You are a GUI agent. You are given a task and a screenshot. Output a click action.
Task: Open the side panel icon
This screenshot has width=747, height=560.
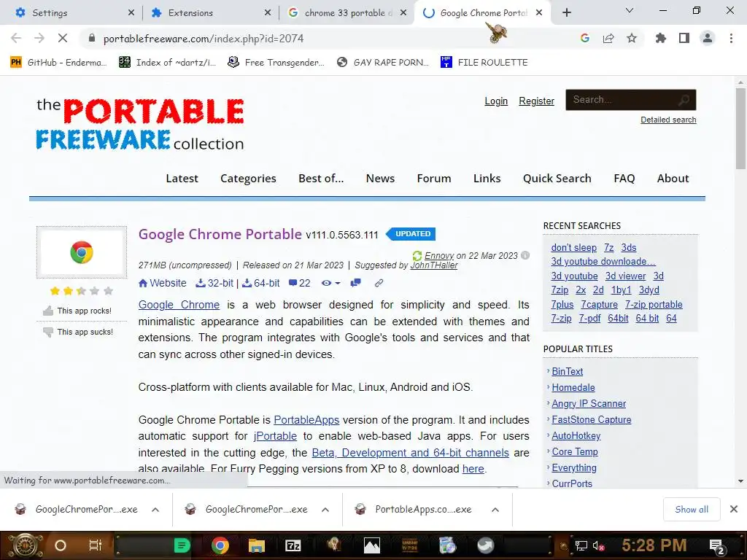click(684, 38)
